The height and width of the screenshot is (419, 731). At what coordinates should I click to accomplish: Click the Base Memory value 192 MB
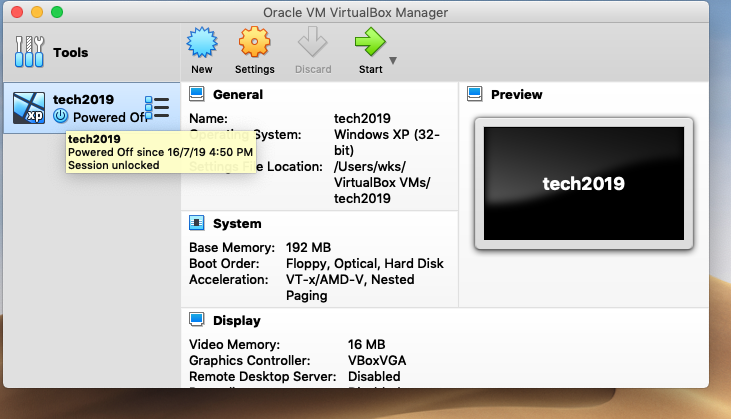pos(308,247)
